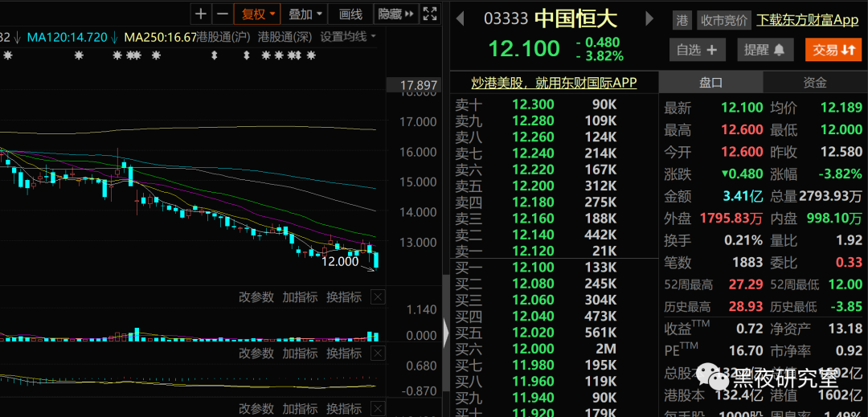868x417 pixels.
Task: Click the 12.000 low price marker
Action: click(340, 262)
